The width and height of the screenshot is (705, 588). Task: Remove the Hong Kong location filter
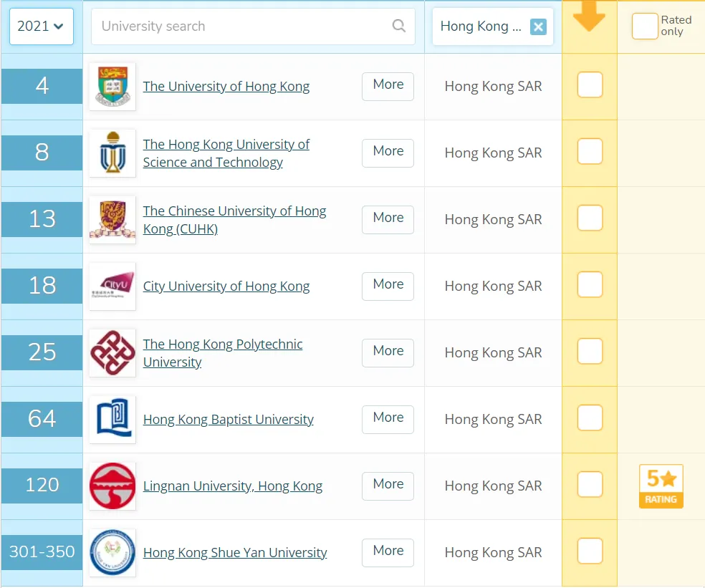point(538,27)
